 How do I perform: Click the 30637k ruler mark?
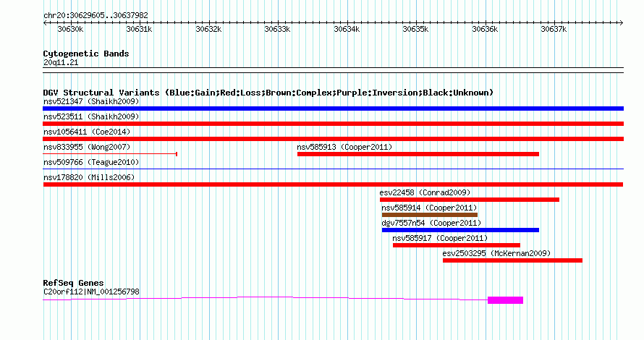click(x=554, y=29)
